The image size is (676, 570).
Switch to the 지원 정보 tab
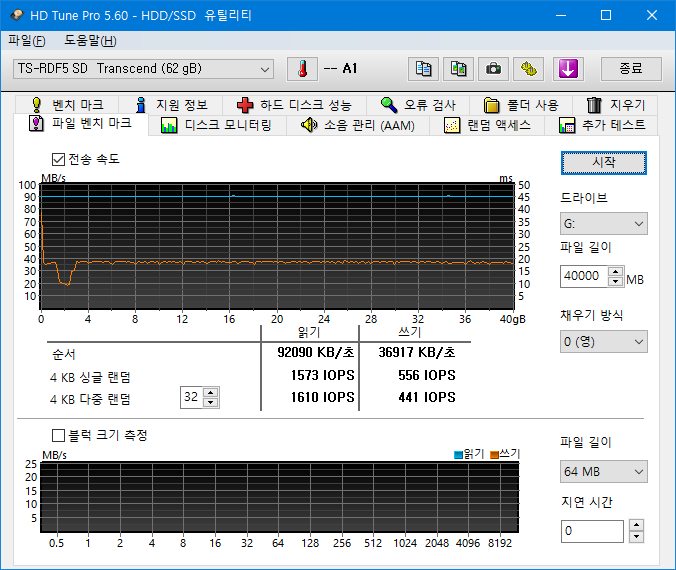pyautogui.click(x=171, y=105)
